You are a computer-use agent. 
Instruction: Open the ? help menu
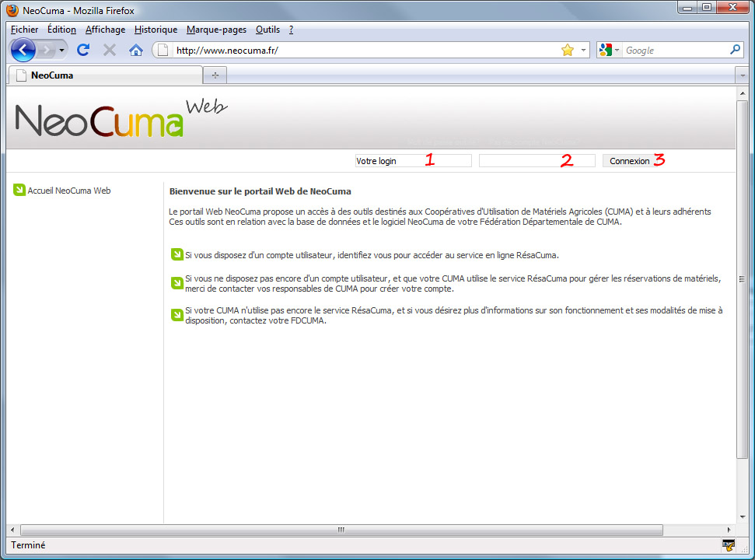291,30
